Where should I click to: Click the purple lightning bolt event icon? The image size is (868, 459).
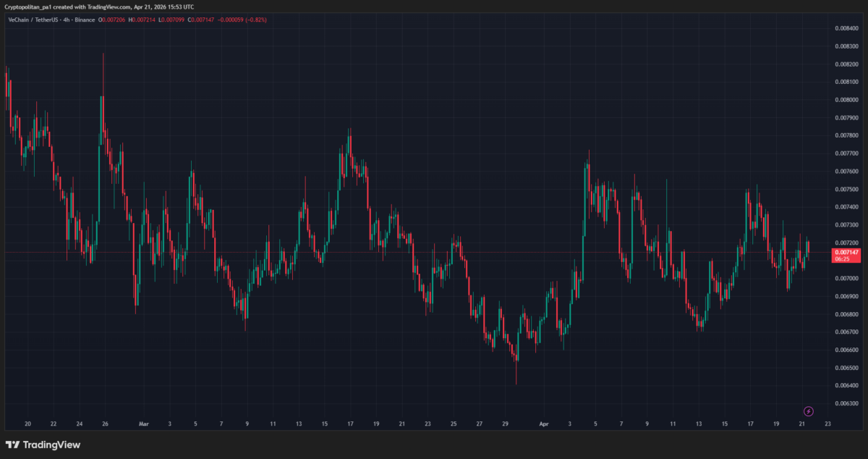pyautogui.click(x=809, y=411)
